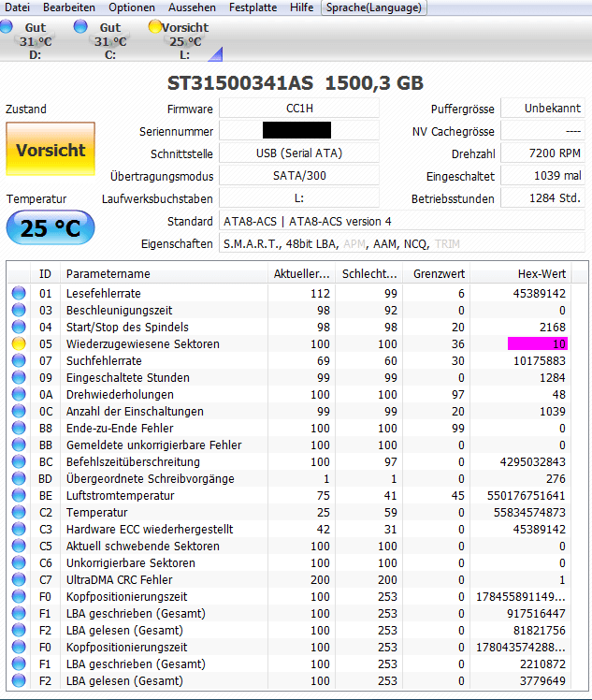Click hex value 81821756

tap(540, 631)
